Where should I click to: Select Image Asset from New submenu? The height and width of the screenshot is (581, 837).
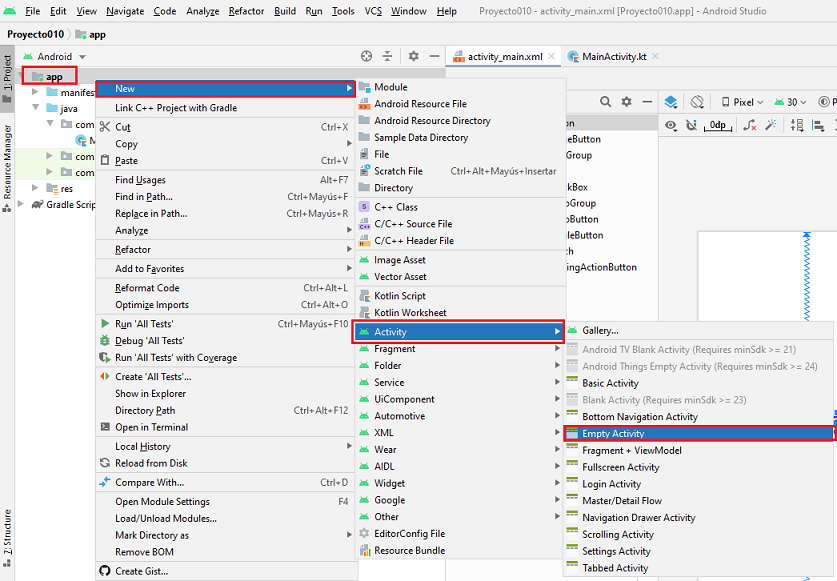(460, 260)
